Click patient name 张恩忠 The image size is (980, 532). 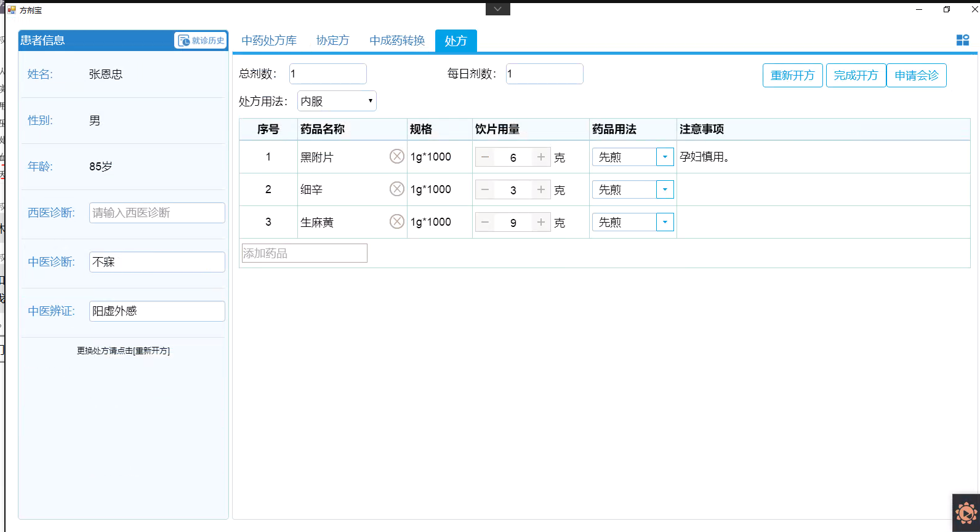pos(106,74)
